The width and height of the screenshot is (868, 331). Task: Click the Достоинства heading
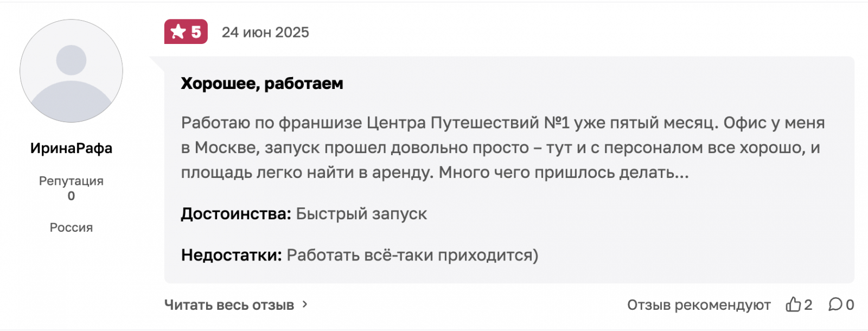click(x=236, y=214)
